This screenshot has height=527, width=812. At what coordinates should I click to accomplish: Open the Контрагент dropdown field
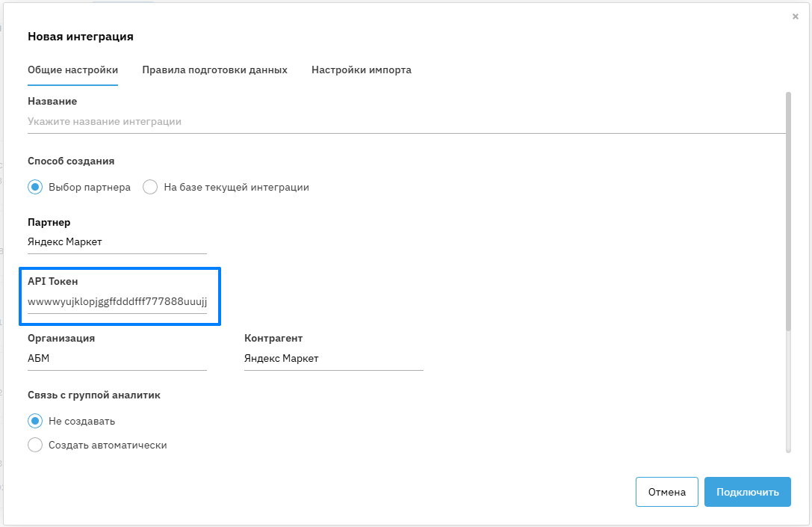click(x=333, y=359)
